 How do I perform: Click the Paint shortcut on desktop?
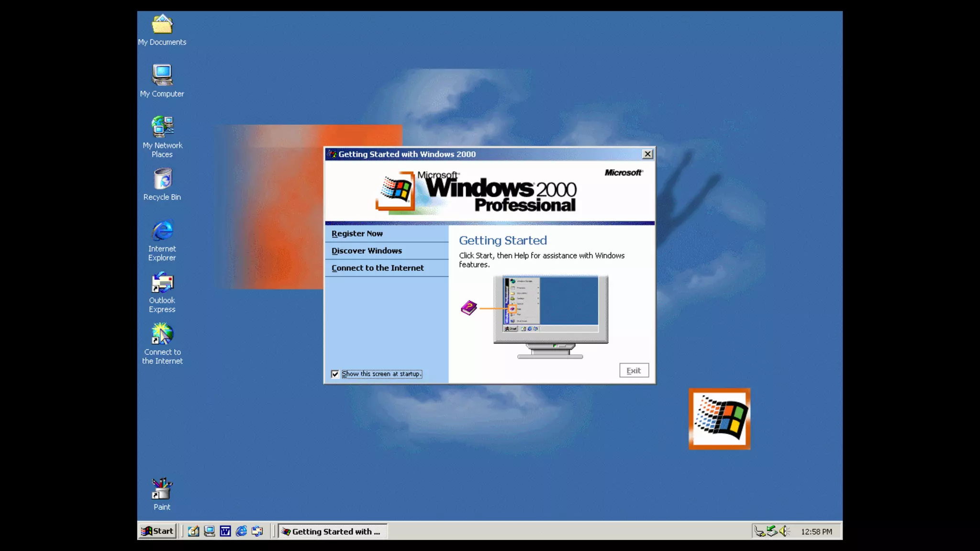tap(162, 490)
